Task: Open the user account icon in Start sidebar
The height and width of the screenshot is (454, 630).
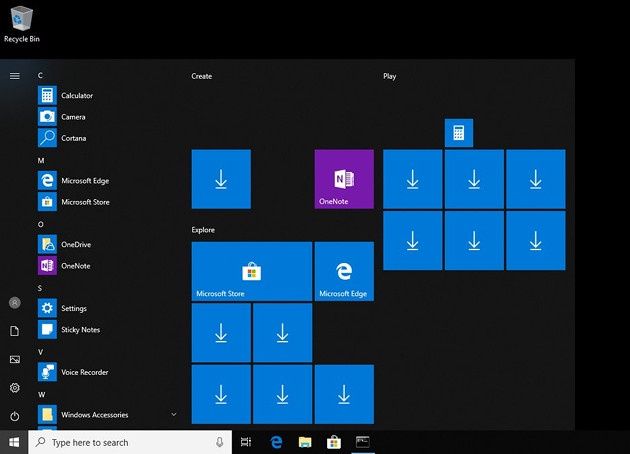Action: click(x=14, y=303)
